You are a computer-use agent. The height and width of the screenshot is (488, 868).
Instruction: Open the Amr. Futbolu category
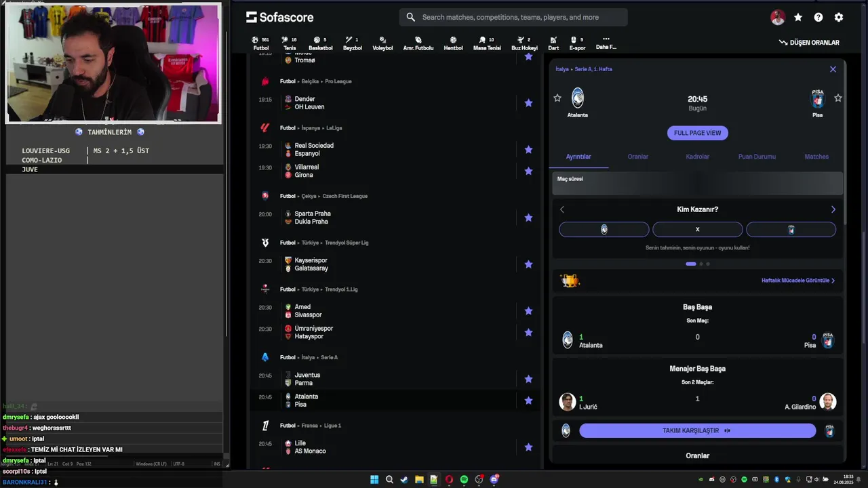tap(418, 43)
